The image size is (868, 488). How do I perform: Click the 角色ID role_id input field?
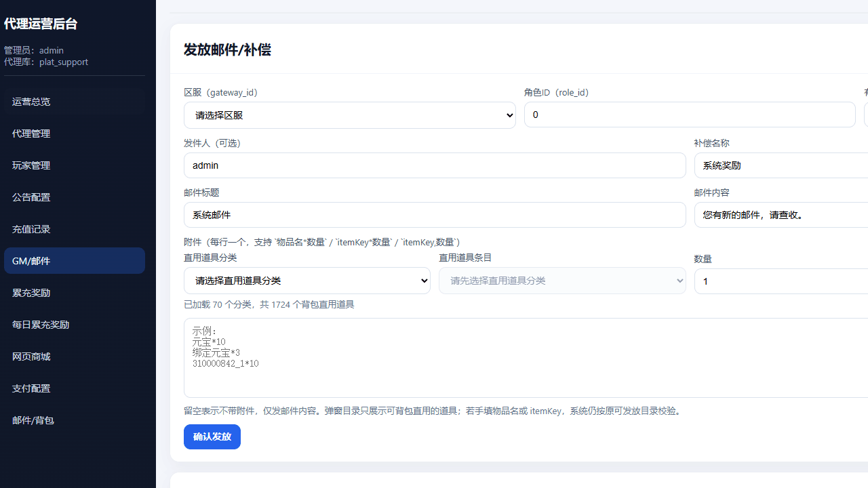click(x=689, y=115)
